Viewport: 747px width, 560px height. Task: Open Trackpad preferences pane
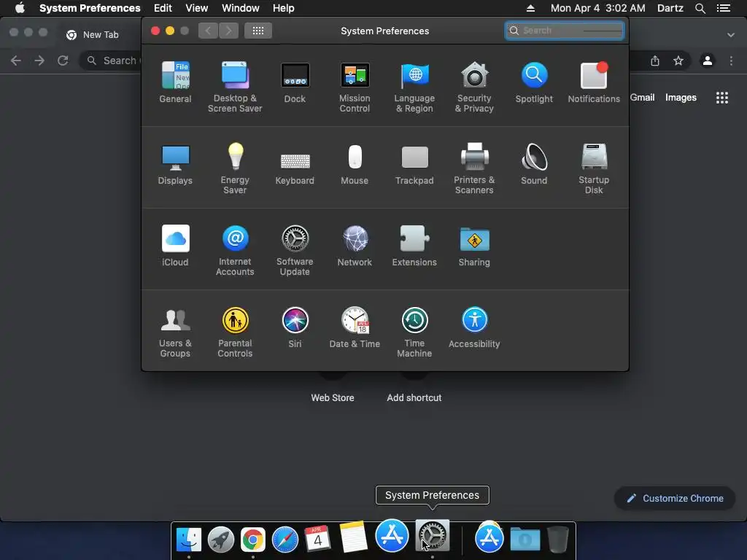click(414, 164)
